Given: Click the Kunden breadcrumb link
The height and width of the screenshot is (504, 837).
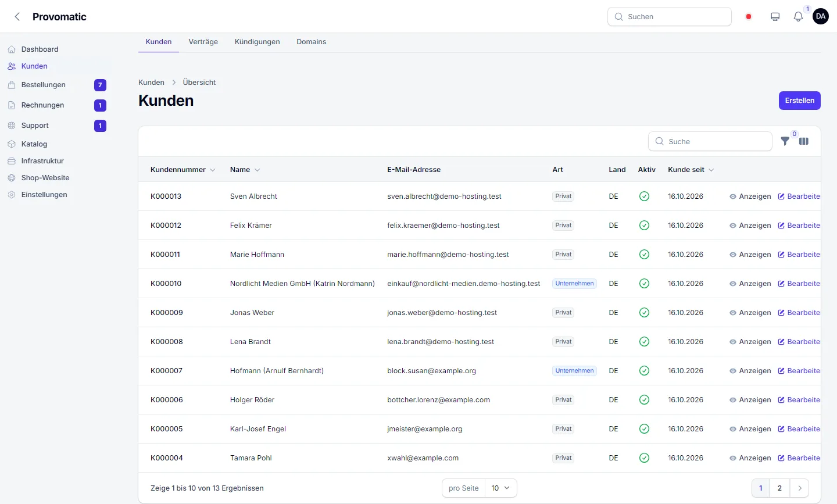Looking at the screenshot, I should pyautogui.click(x=151, y=83).
